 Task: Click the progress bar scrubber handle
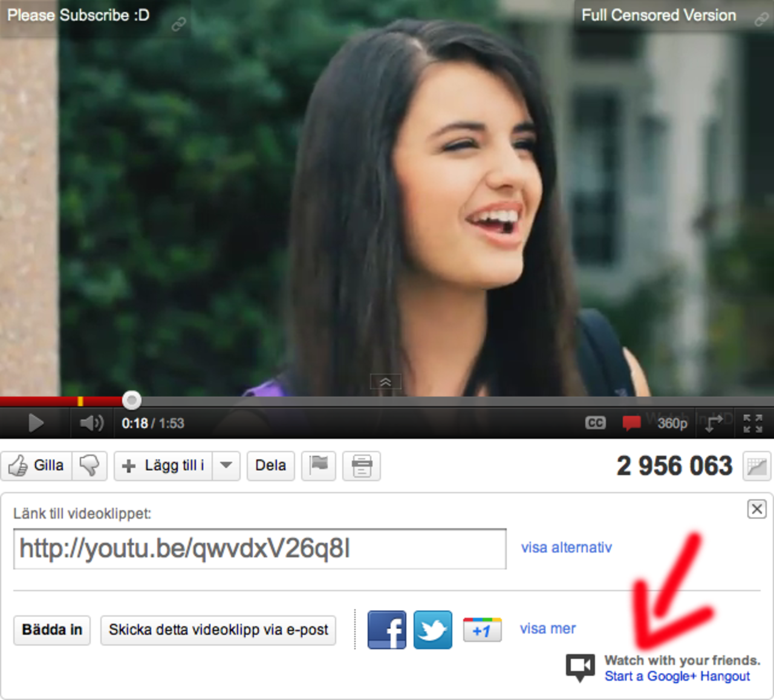click(132, 400)
